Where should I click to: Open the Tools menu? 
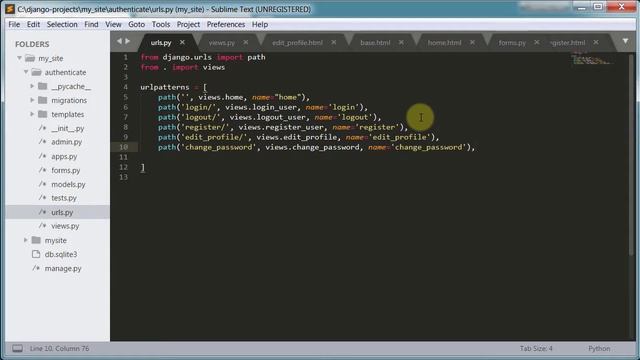161,24
